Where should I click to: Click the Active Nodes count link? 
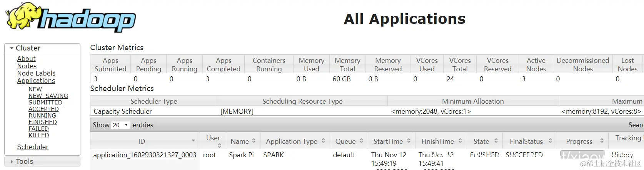click(x=524, y=79)
